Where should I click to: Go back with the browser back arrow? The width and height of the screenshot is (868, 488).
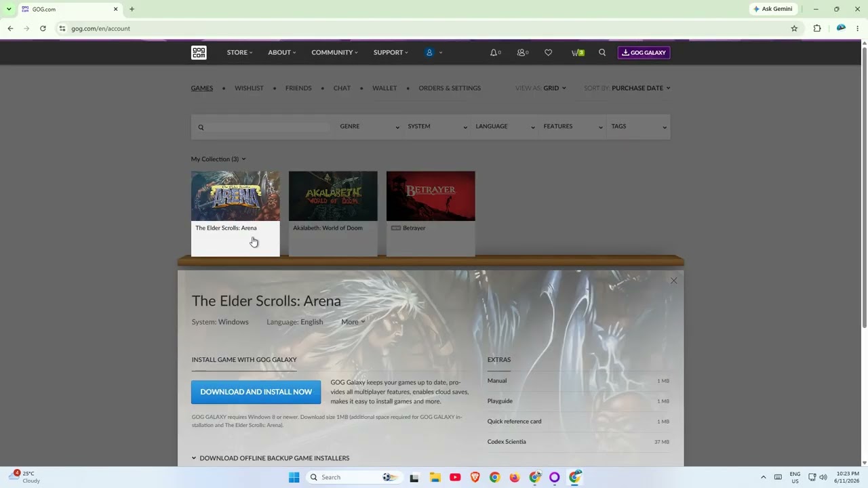[x=10, y=28]
